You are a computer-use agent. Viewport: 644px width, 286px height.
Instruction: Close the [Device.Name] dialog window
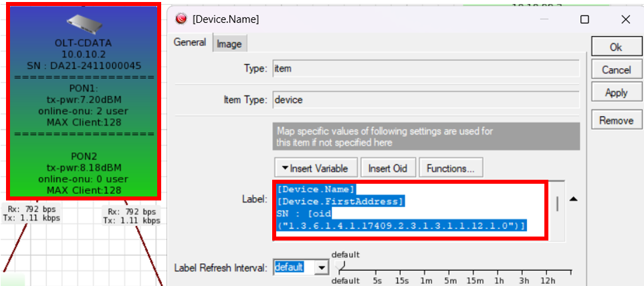pyautogui.click(x=625, y=19)
